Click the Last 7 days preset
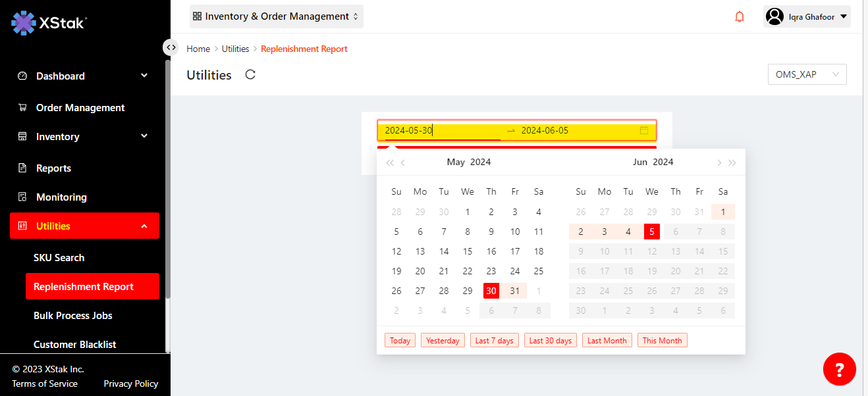This screenshot has width=868, height=396. tap(495, 341)
